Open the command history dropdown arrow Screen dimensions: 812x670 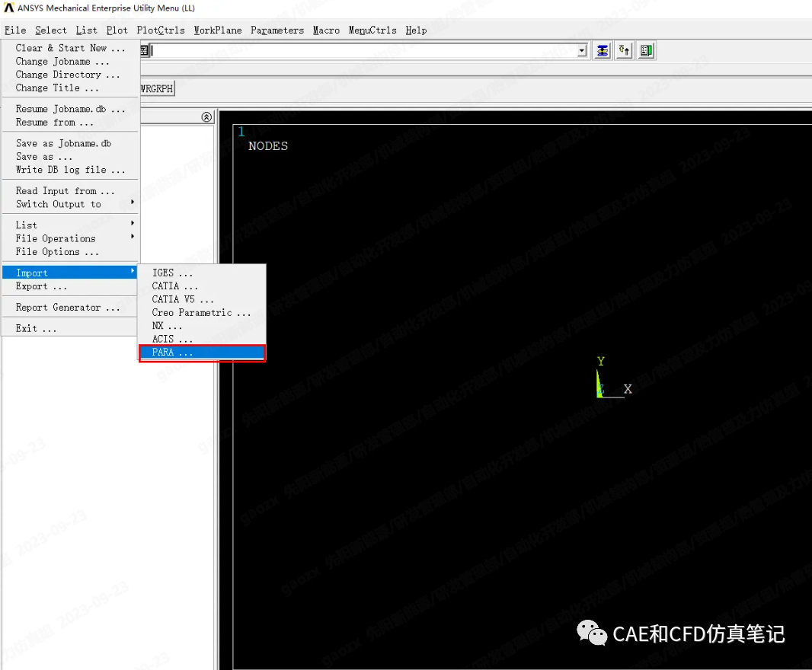click(x=582, y=51)
